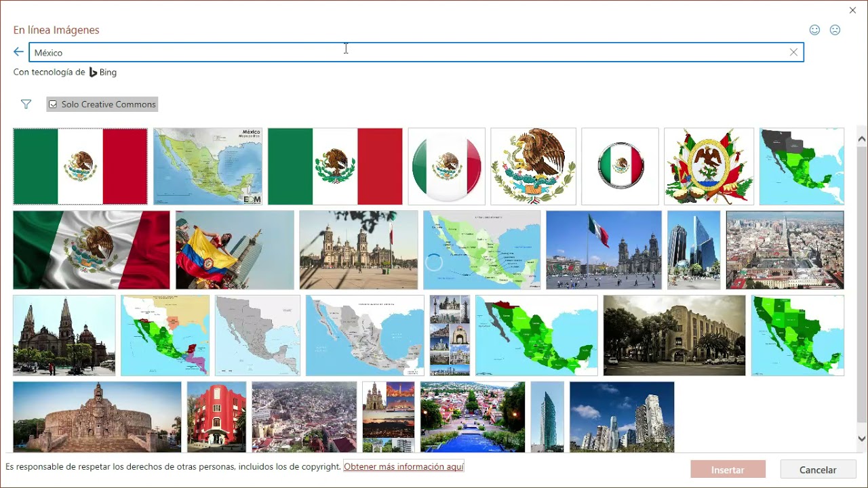868x488 pixels.
Task: Select the red building photo
Action: click(217, 417)
